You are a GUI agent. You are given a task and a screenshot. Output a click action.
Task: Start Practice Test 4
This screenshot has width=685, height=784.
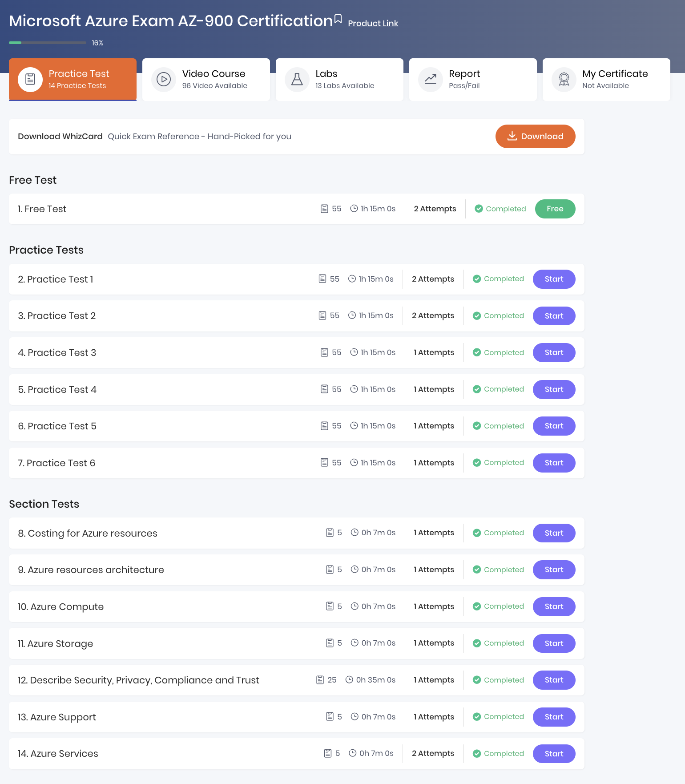coord(554,389)
